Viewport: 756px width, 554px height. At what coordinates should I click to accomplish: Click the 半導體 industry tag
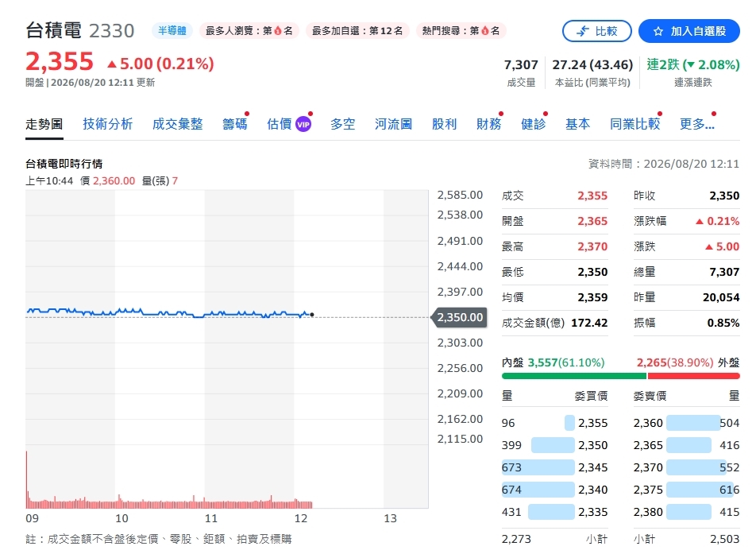(x=172, y=31)
